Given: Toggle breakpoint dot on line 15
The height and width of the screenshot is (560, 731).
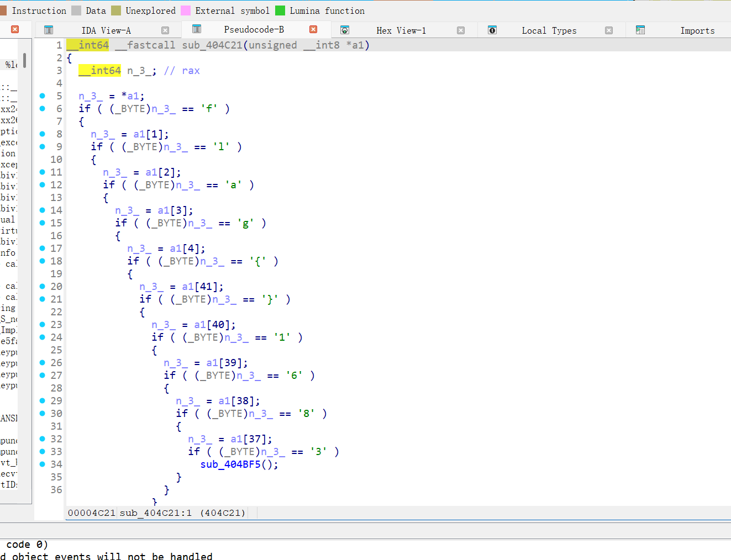Looking at the screenshot, I should point(43,223).
